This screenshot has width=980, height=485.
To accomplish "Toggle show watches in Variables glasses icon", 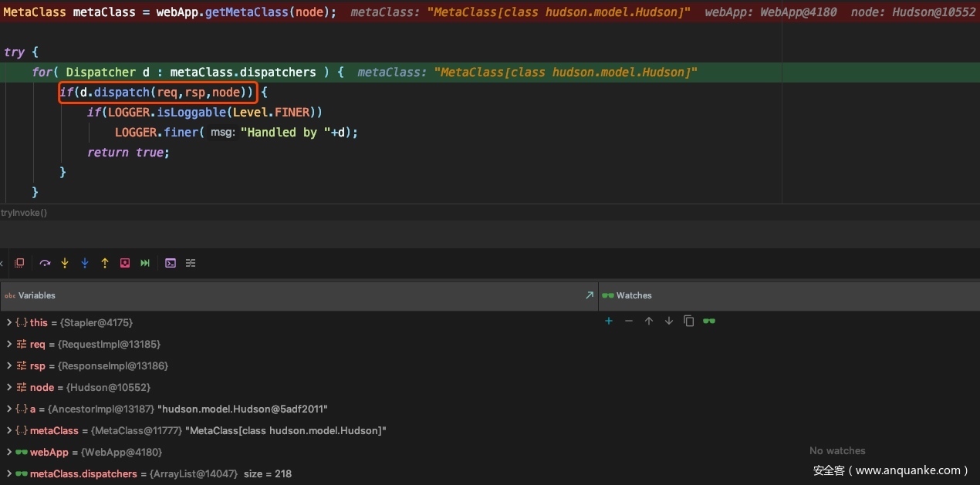I will (x=709, y=321).
